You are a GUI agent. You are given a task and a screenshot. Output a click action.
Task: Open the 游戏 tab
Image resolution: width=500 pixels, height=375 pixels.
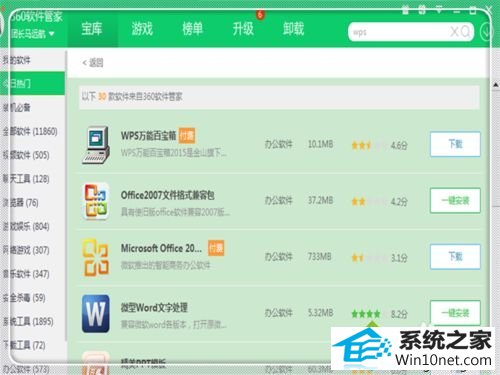(x=142, y=29)
